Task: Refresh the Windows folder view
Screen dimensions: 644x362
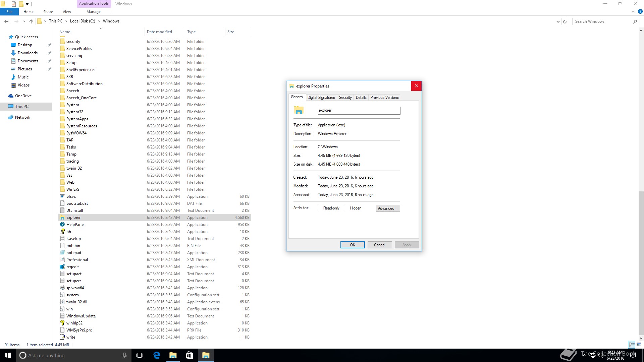Action: (x=565, y=21)
